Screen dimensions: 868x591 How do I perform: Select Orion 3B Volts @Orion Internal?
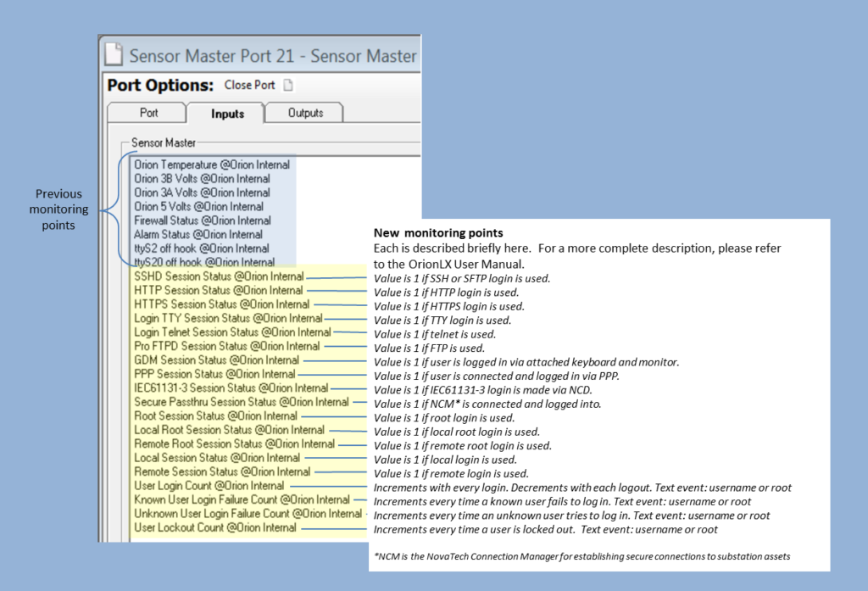202,179
